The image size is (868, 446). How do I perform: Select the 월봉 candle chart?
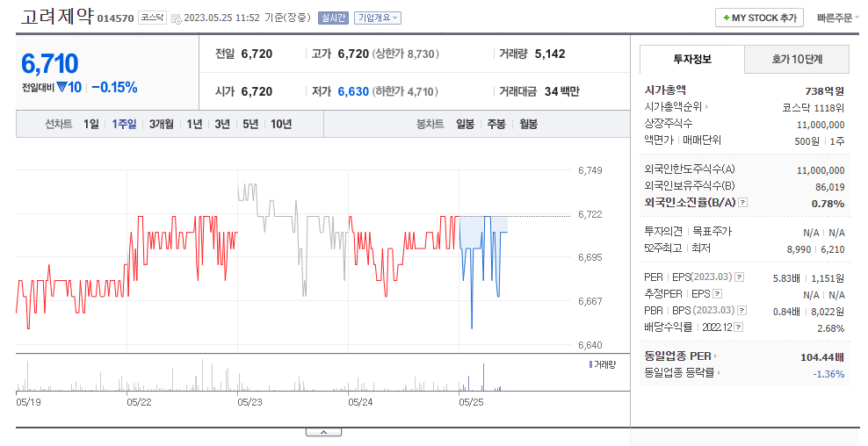[x=528, y=124]
